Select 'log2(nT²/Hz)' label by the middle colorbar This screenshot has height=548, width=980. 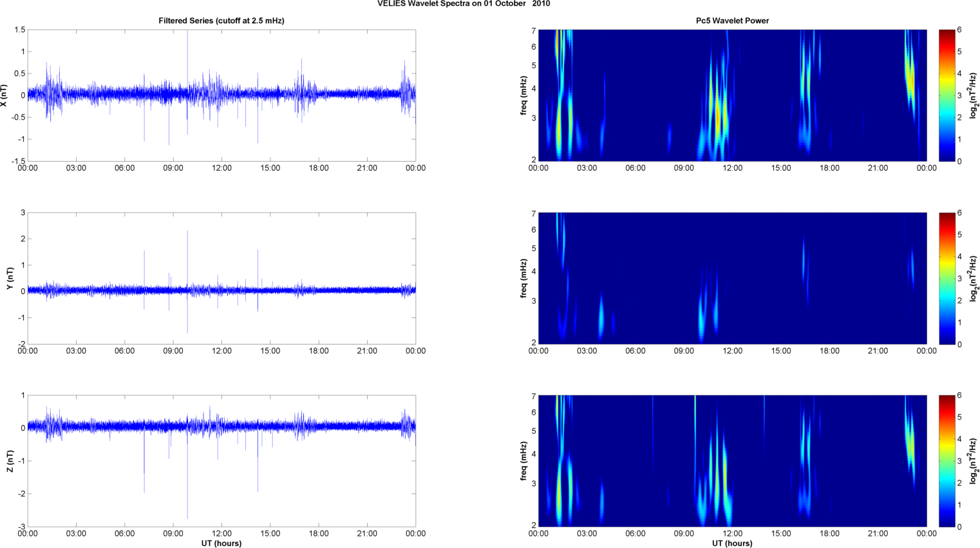tap(973, 278)
